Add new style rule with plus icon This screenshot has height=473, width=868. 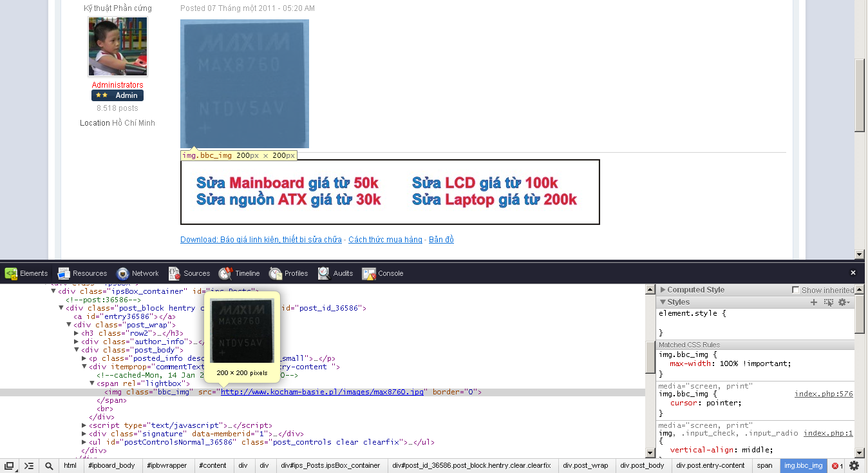(x=814, y=302)
